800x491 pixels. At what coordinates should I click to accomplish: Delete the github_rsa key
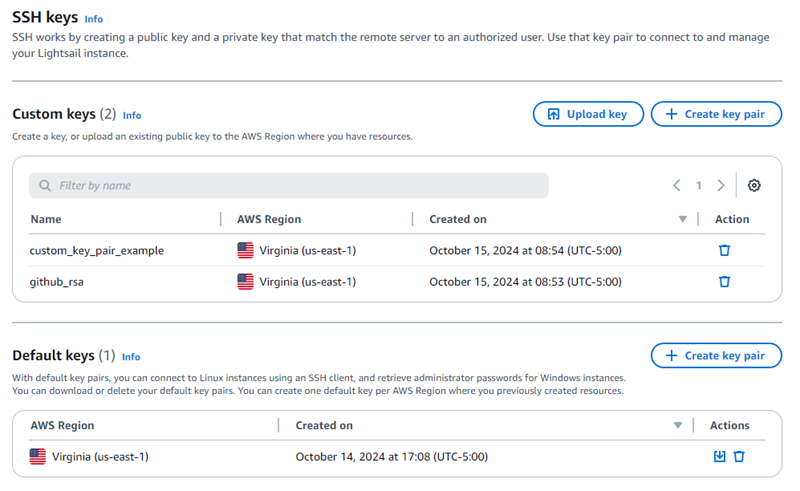724,282
